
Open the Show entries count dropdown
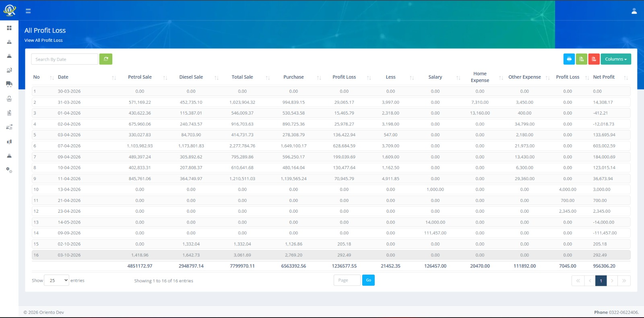coord(56,281)
